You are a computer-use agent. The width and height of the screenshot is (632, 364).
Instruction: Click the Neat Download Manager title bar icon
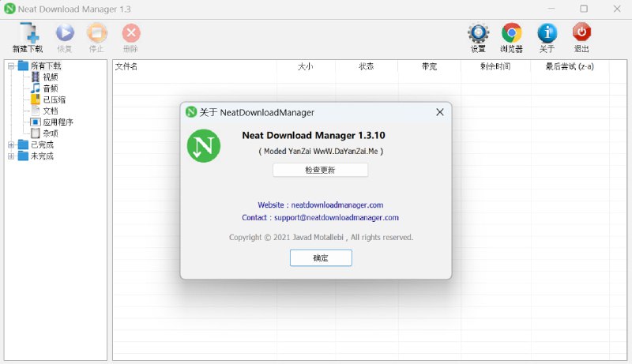pyautogui.click(x=9, y=9)
